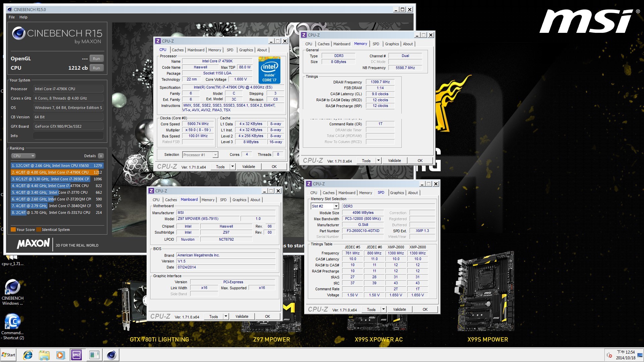This screenshot has width=644, height=362.
Task: Launch media player from taskbar
Action: [60, 355]
